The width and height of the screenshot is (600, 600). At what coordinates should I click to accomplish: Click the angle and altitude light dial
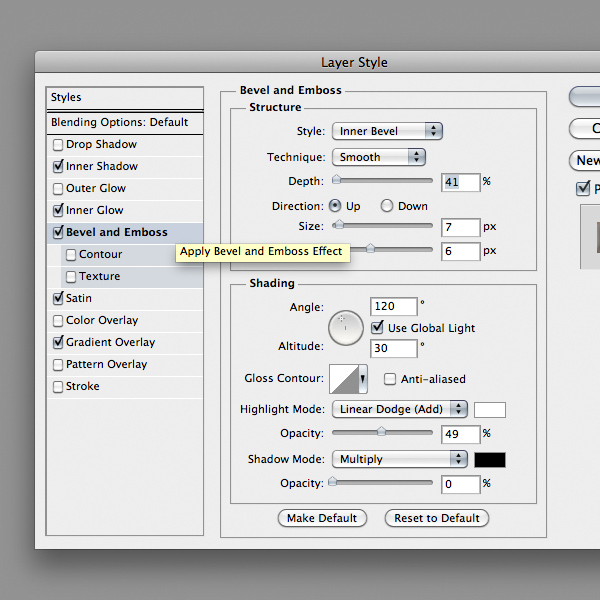pyautogui.click(x=346, y=328)
